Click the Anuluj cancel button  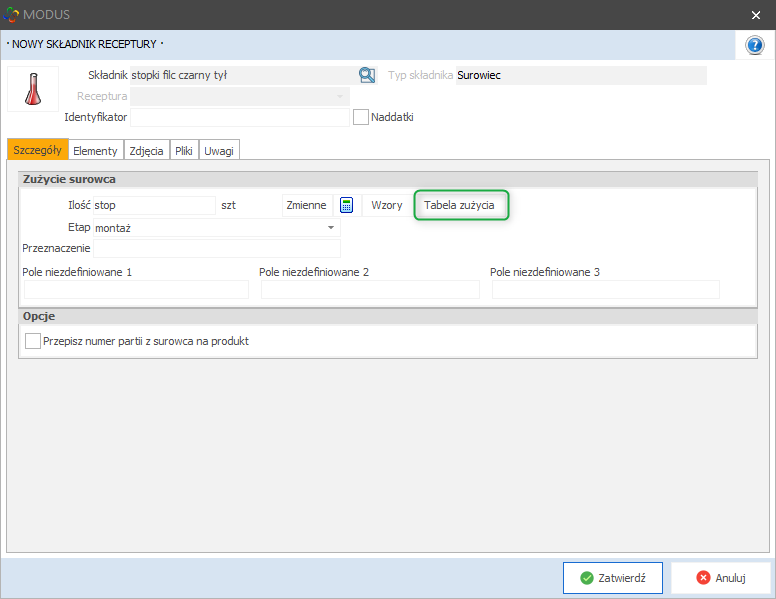[x=720, y=578]
